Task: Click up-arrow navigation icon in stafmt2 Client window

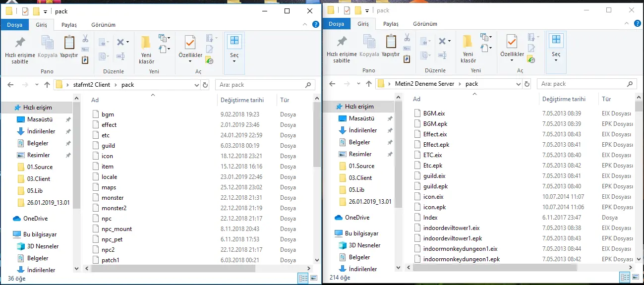Action: 47,85
